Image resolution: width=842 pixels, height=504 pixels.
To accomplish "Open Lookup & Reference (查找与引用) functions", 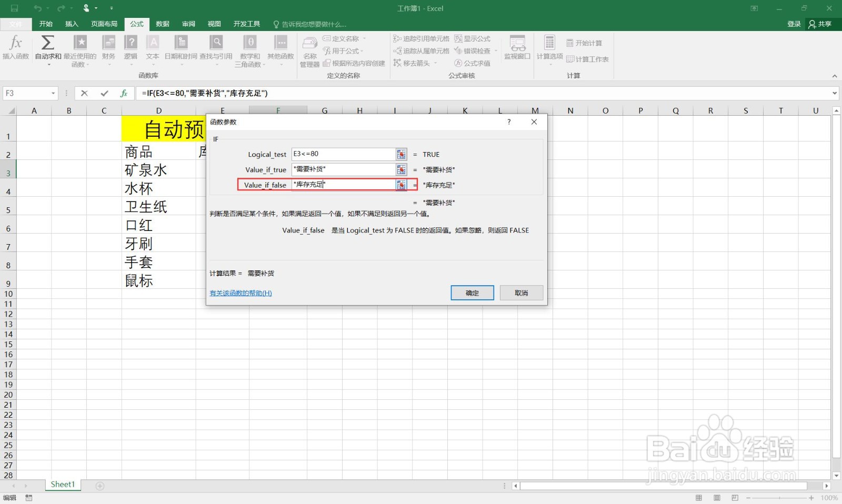I will tap(216, 51).
